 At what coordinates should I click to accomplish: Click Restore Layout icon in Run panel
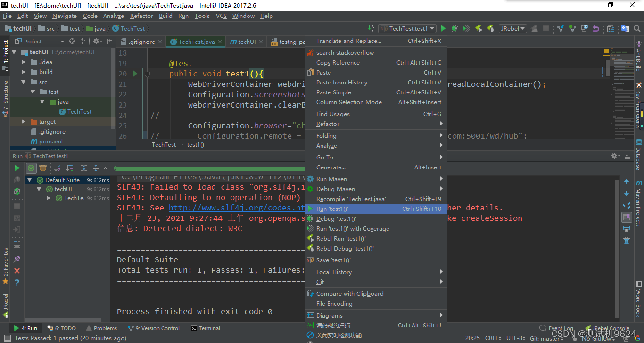17,244
